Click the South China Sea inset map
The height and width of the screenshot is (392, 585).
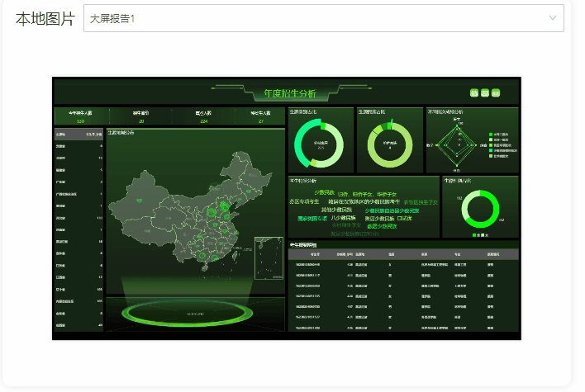[269, 257]
